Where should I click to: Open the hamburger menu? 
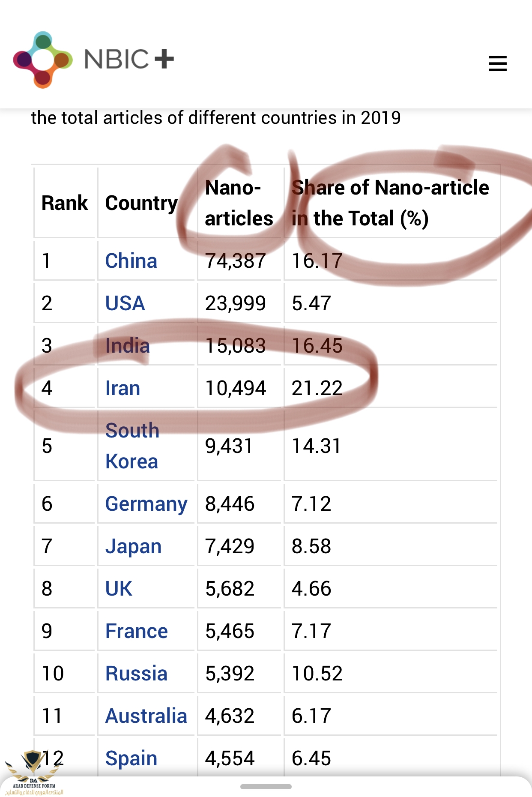click(497, 63)
